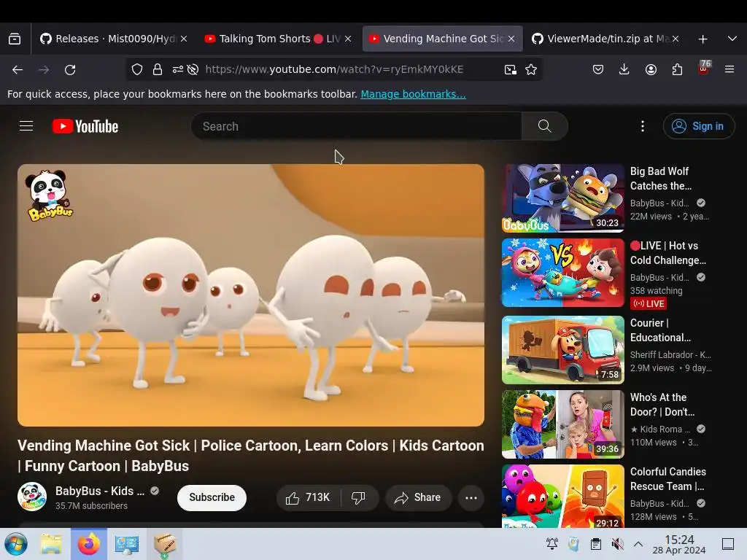The width and height of the screenshot is (747, 560).
Task: Play the main video player
Action: click(251, 295)
